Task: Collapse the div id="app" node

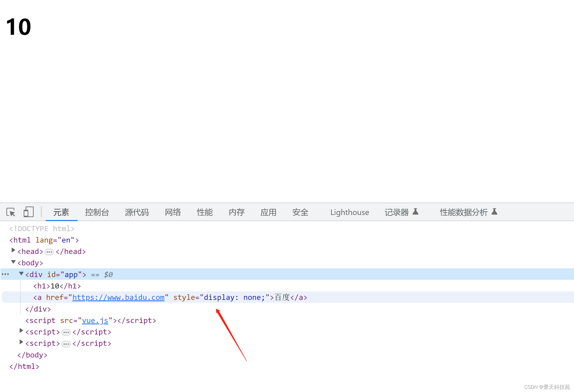Action: 21,273
